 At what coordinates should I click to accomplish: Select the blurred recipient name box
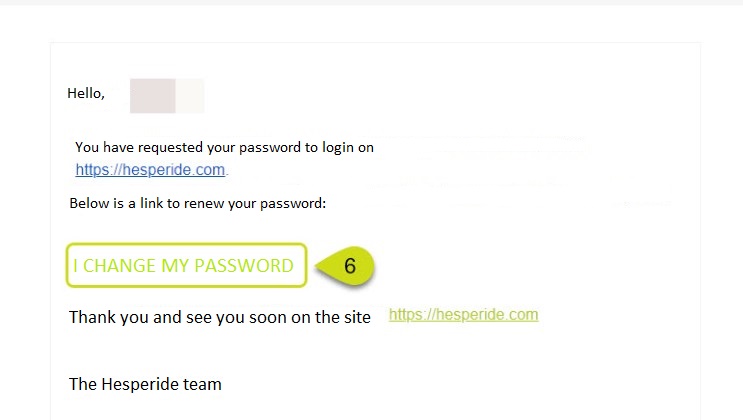(x=167, y=96)
